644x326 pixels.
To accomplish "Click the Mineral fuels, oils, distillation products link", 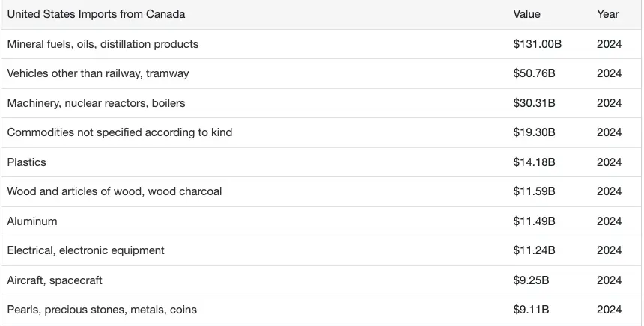I will pos(103,44).
